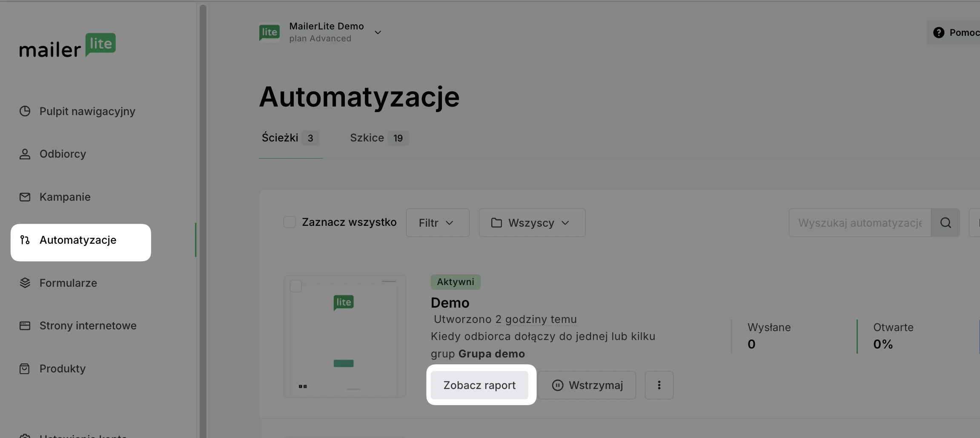The width and height of the screenshot is (980, 438).
Task: Click the Wyszukaj automatyzacje search field
Action: pyautogui.click(x=860, y=223)
